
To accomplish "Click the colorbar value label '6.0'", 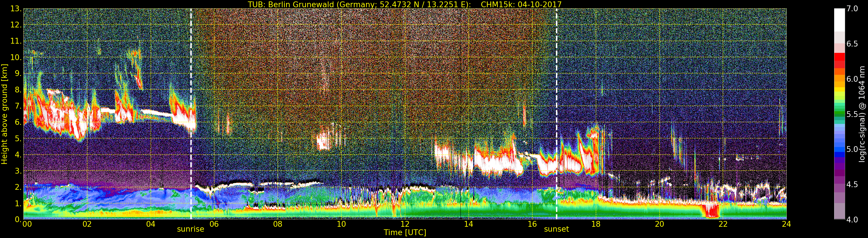I will pos(852,79).
